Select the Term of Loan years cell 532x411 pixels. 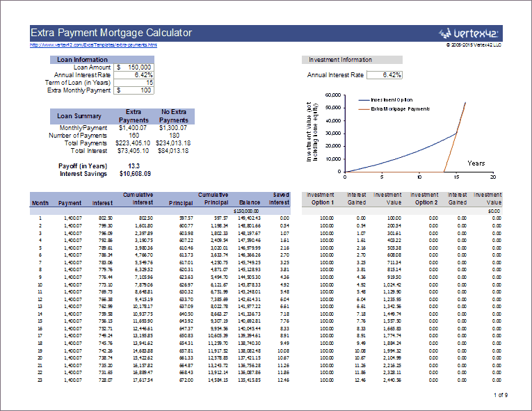(x=134, y=82)
